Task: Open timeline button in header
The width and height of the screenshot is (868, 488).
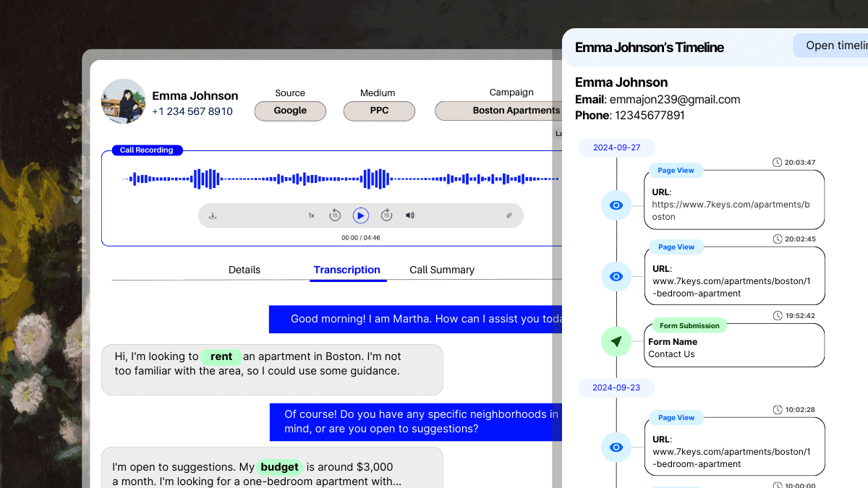Action: point(832,46)
